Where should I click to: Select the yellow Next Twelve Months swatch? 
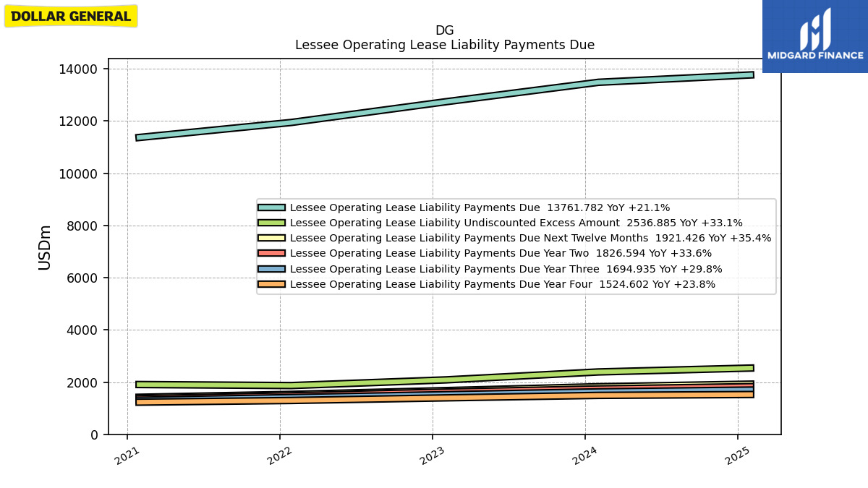[x=271, y=239]
